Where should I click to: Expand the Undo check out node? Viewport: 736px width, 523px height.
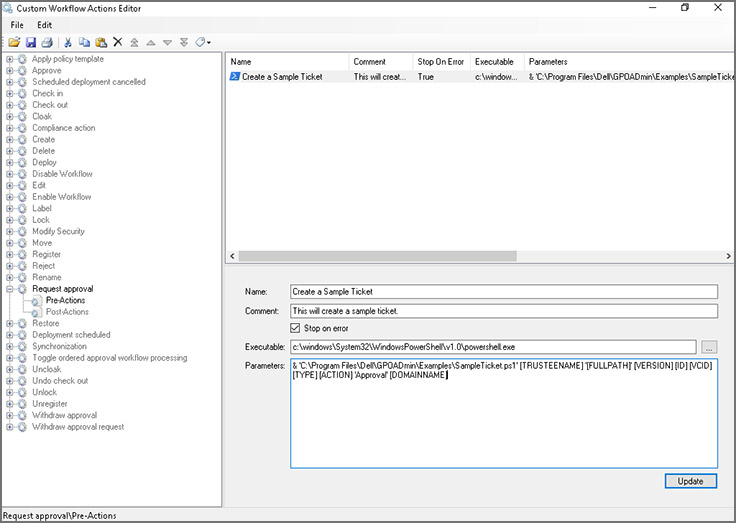click(9, 381)
